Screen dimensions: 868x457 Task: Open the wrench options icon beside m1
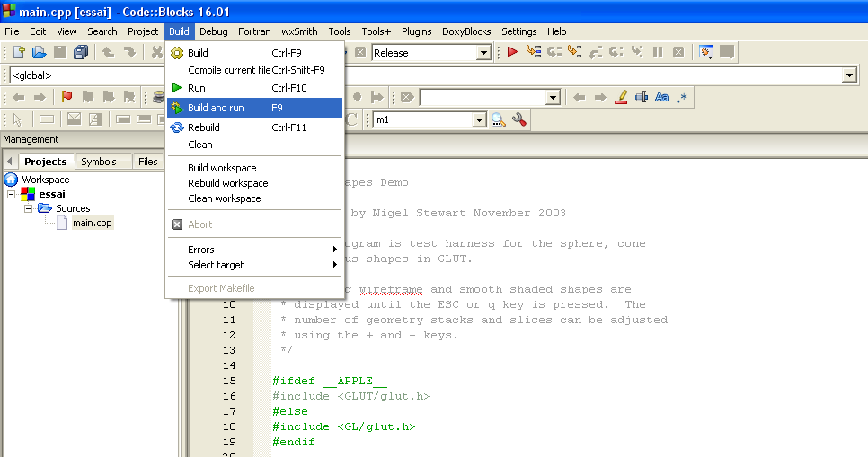[519, 119]
